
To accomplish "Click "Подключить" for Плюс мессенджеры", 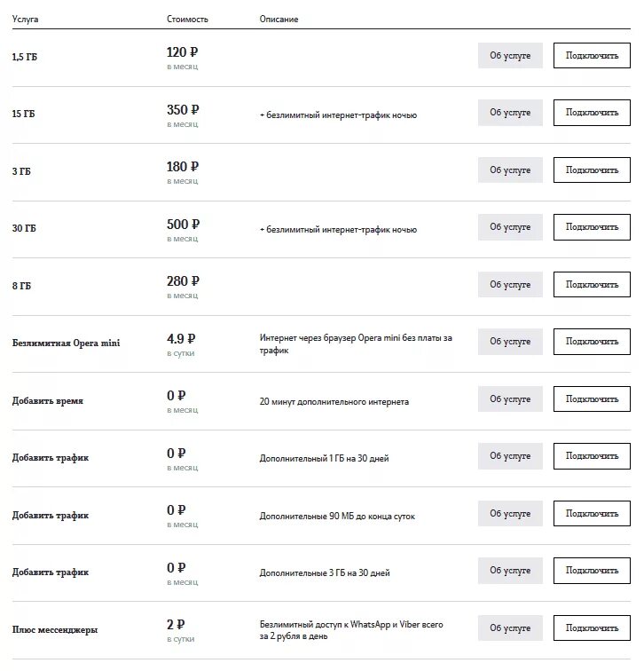I will tap(592, 628).
